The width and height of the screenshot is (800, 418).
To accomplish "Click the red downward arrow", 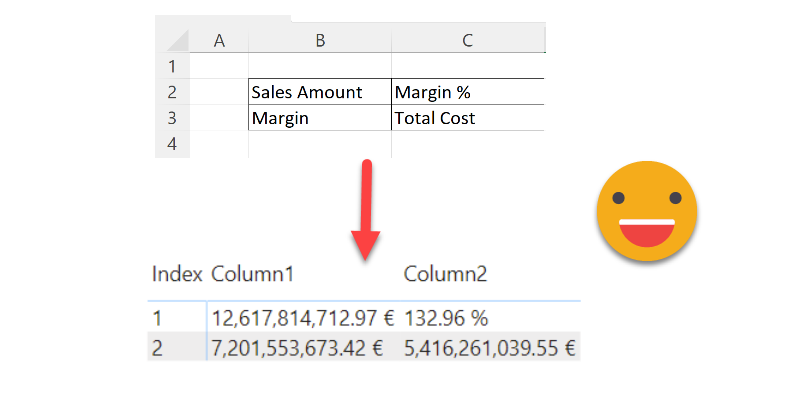I will (x=367, y=210).
